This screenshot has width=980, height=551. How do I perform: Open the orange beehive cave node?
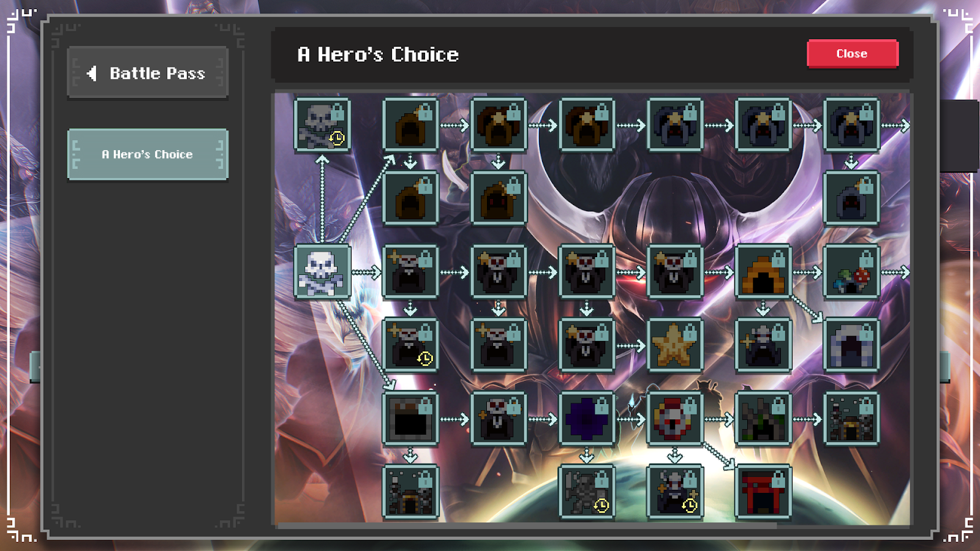pyautogui.click(x=763, y=272)
